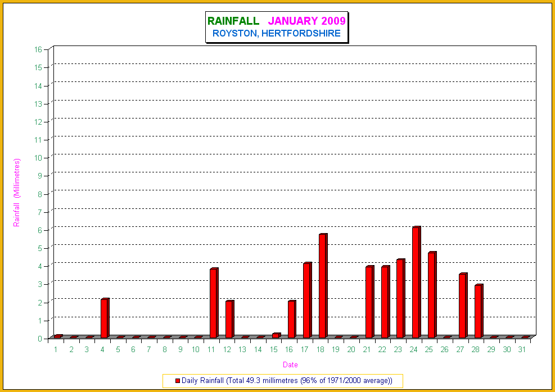Select the rainfall bar for date 23
This screenshot has width=555, height=392.
pyautogui.click(x=401, y=298)
